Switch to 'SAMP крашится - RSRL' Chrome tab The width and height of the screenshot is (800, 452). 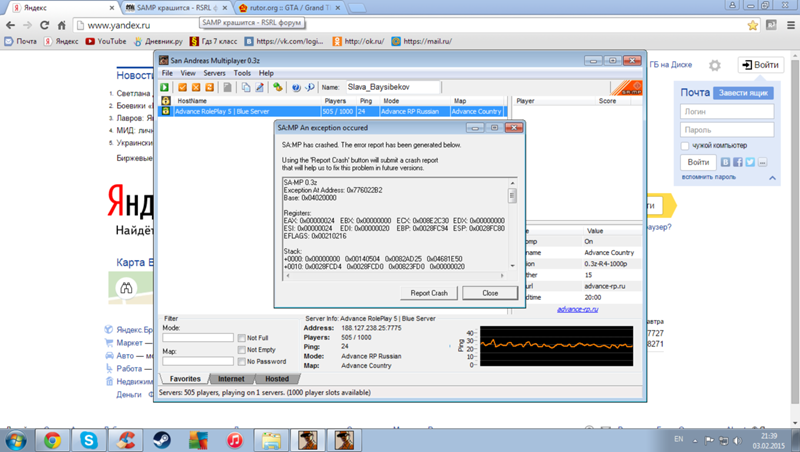(177, 8)
